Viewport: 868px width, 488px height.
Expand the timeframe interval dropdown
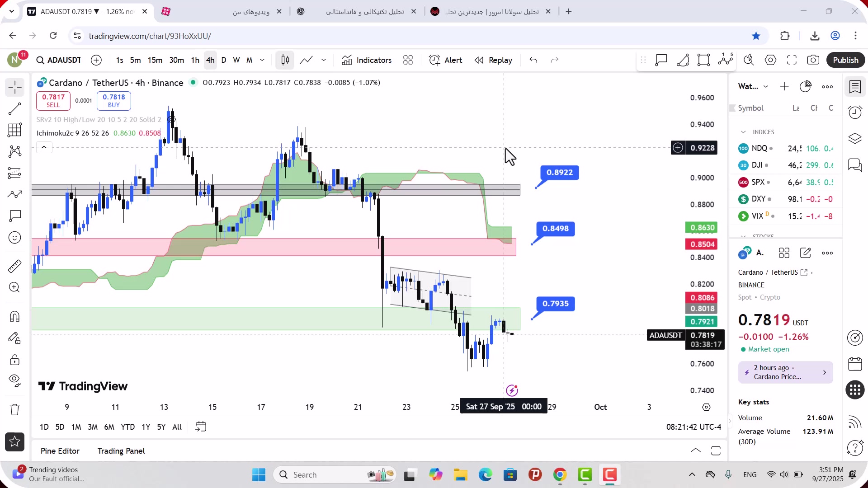[262, 60]
